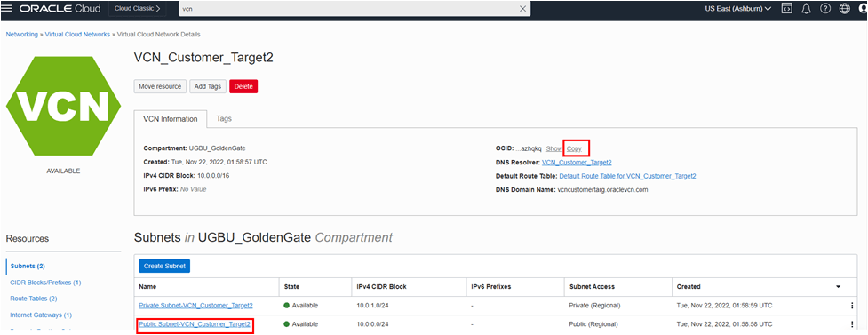Open Public Subnet-VCN_Customer_Target2 link

click(195, 324)
